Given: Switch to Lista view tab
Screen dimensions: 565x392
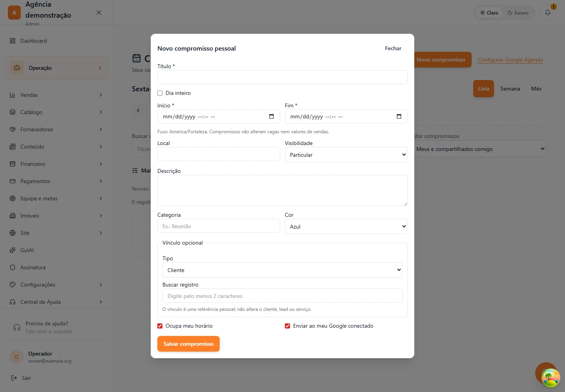Looking at the screenshot, I should pyautogui.click(x=483, y=89).
